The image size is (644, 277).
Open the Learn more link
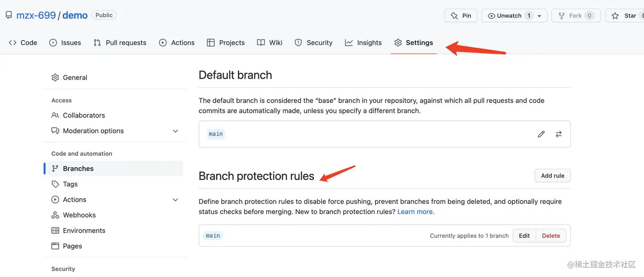coord(416,211)
